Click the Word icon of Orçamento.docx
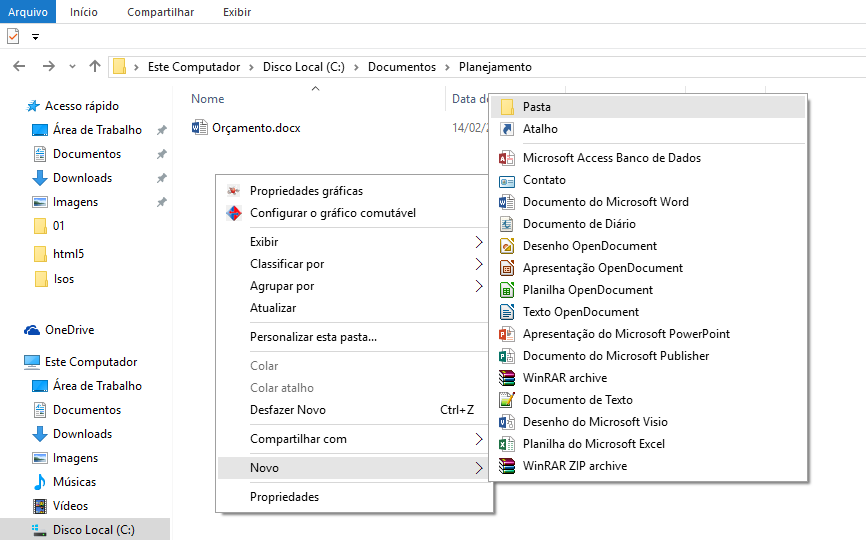This screenshot has width=866, height=540. click(x=199, y=128)
